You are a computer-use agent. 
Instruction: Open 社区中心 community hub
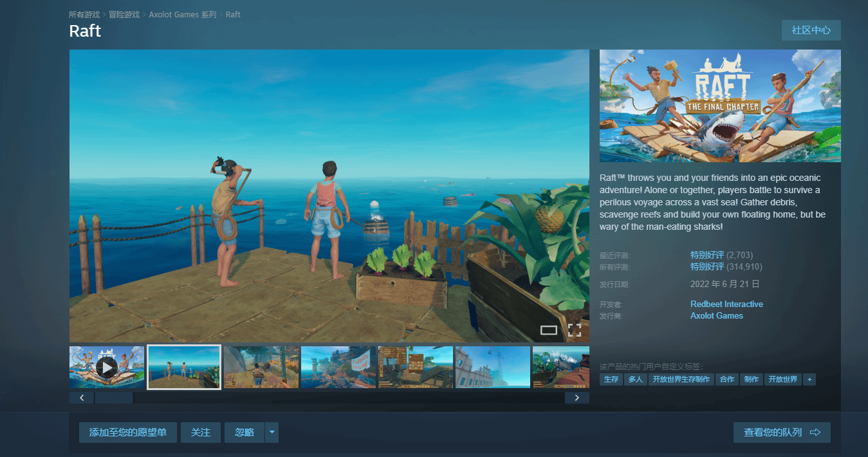[x=811, y=30]
